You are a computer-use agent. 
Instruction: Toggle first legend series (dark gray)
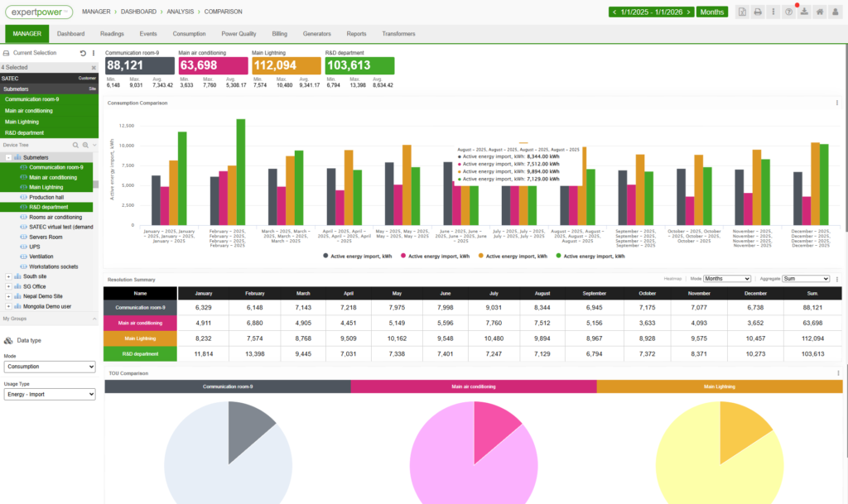(358, 256)
